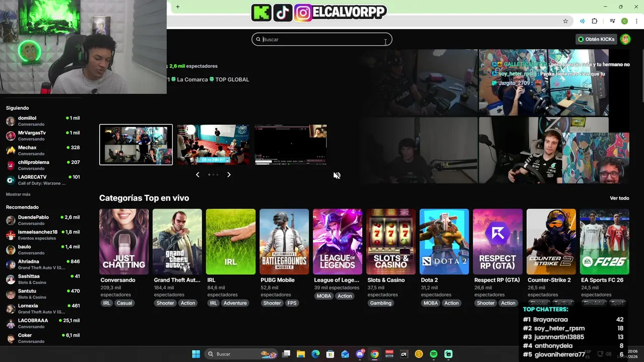Open Microsoft Store from taskbar
This screenshot has width=644, height=362.
330,354
